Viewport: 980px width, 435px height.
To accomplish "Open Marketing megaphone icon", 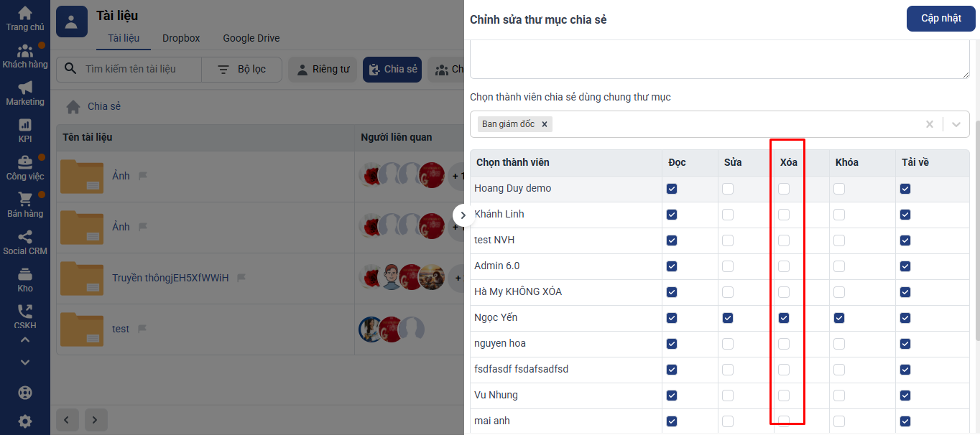I will (x=24, y=88).
